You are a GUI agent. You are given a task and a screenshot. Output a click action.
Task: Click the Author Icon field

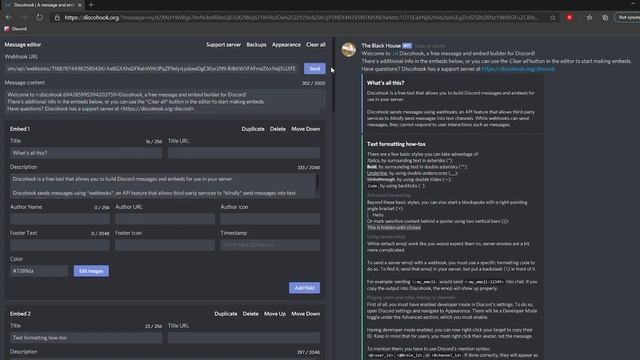click(270, 219)
